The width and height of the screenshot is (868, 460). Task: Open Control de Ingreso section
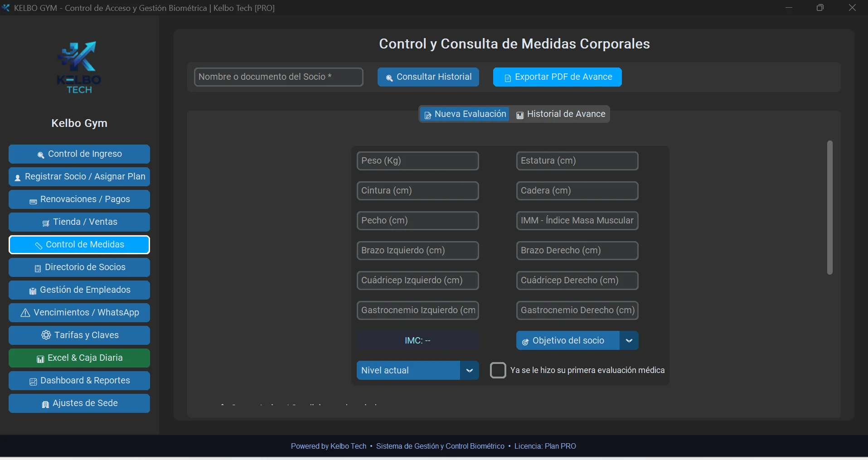79,154
